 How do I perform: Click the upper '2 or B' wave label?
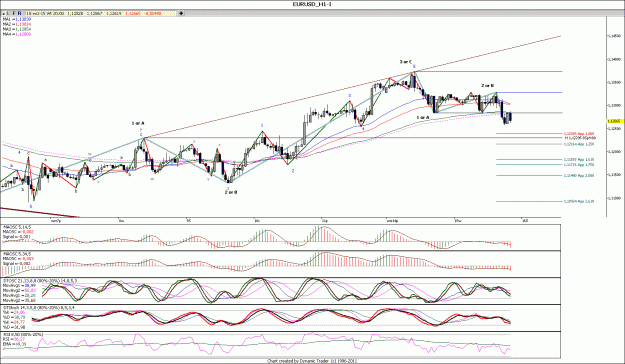coord(487,86)
